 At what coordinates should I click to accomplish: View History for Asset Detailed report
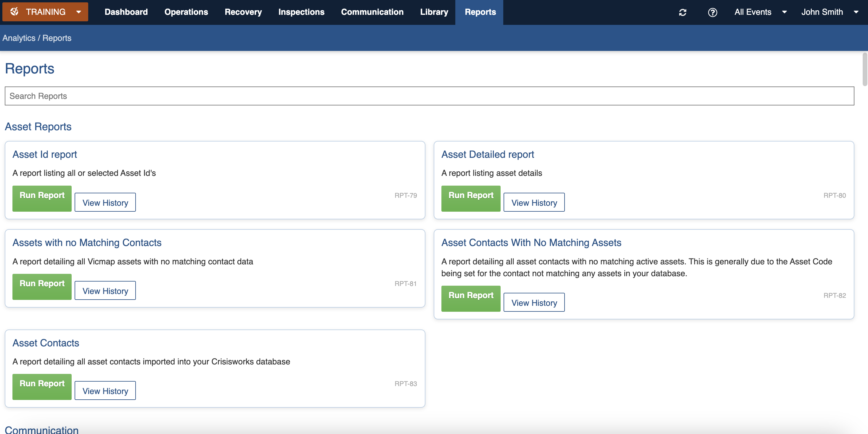[534, 202]
